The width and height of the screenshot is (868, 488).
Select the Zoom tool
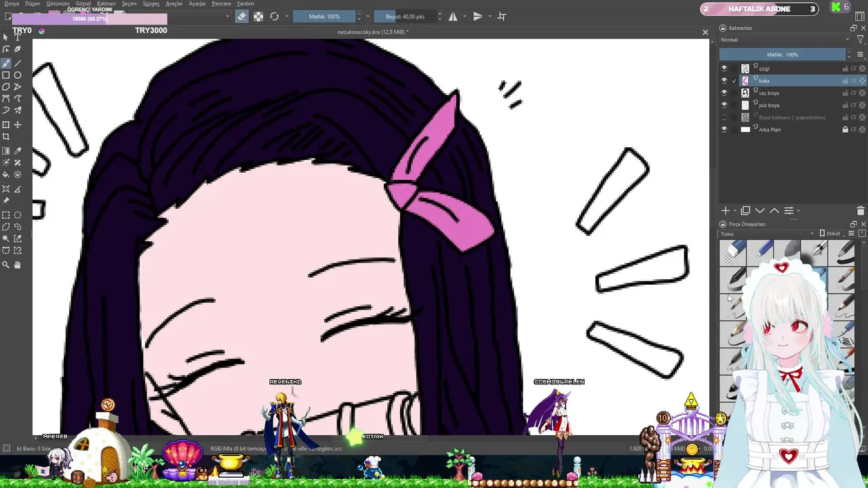pyautogui.click(x=5, y=265)
